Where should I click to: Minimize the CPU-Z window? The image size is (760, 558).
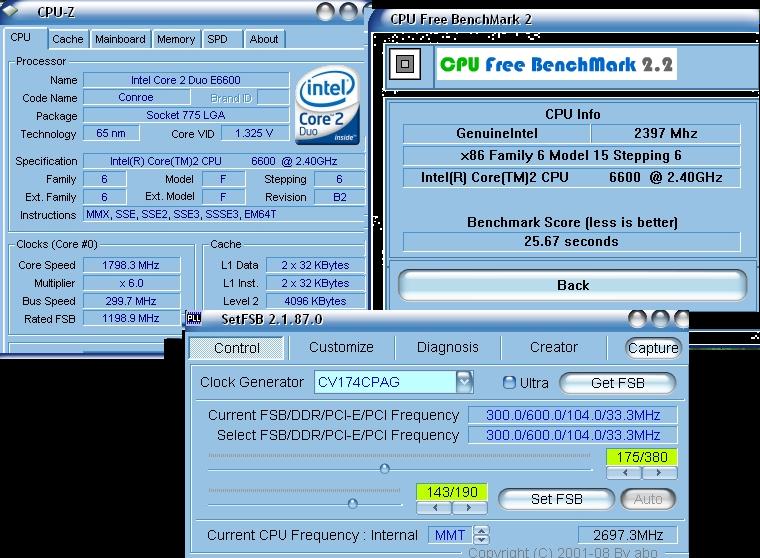325,11
